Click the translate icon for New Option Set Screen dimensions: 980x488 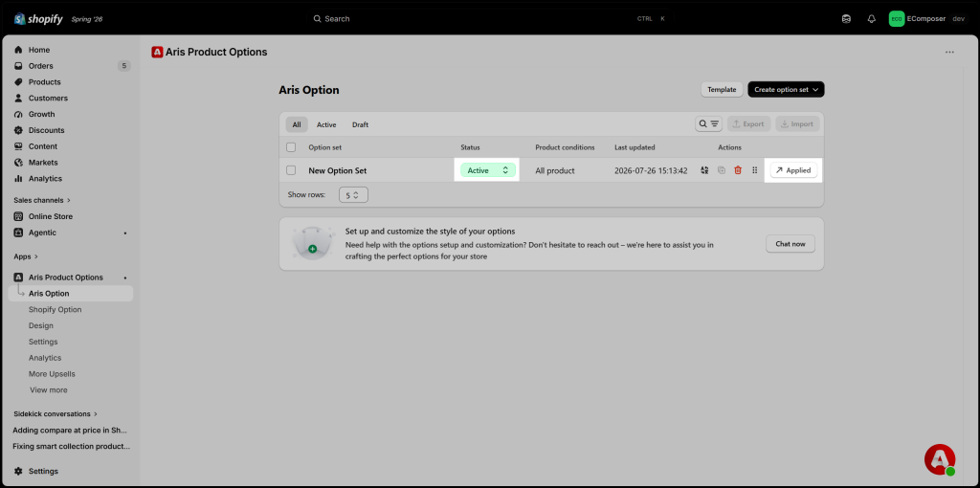[705, 170]
